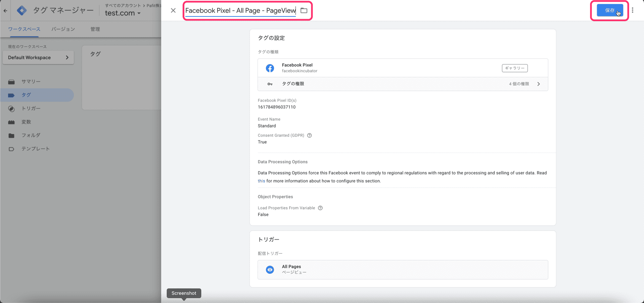644x303 pixels.
Task: Expand the タグの権限 row chevron
Action: pyautogui.click(x=539, y=84)
